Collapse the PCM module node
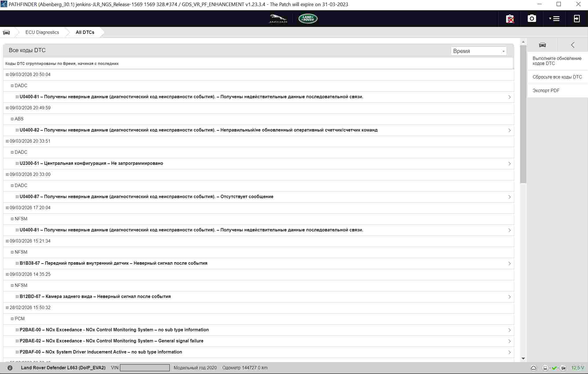This screenshot has height=374, width=588. [x=12, y=319]
